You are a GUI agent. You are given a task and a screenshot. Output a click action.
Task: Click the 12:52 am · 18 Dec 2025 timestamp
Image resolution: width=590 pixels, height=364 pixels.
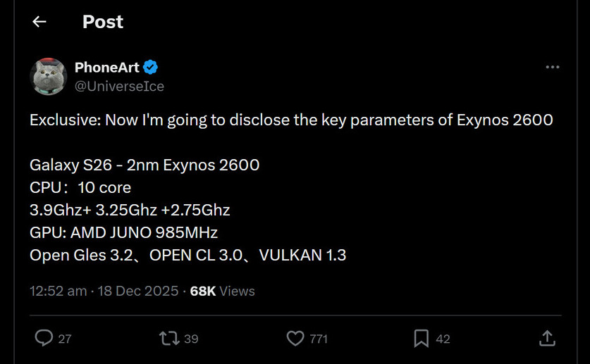tap(104, 291)
